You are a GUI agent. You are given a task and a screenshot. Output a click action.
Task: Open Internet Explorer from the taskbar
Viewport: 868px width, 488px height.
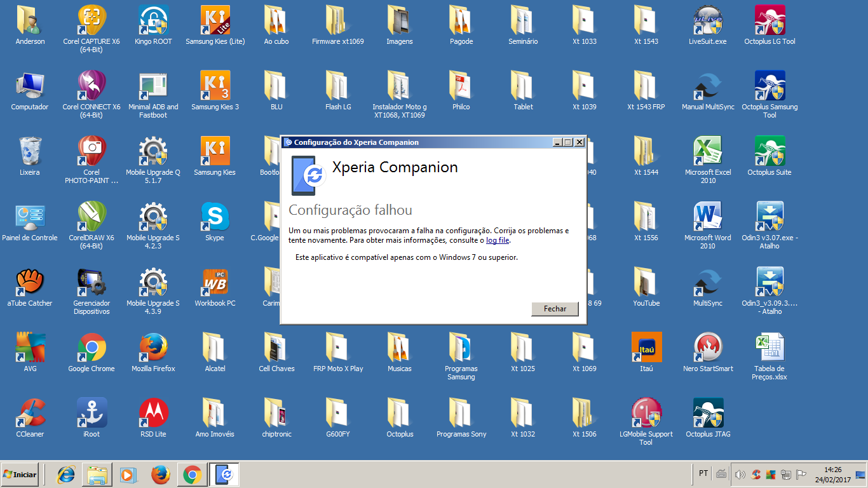click(x=66, y=475)
